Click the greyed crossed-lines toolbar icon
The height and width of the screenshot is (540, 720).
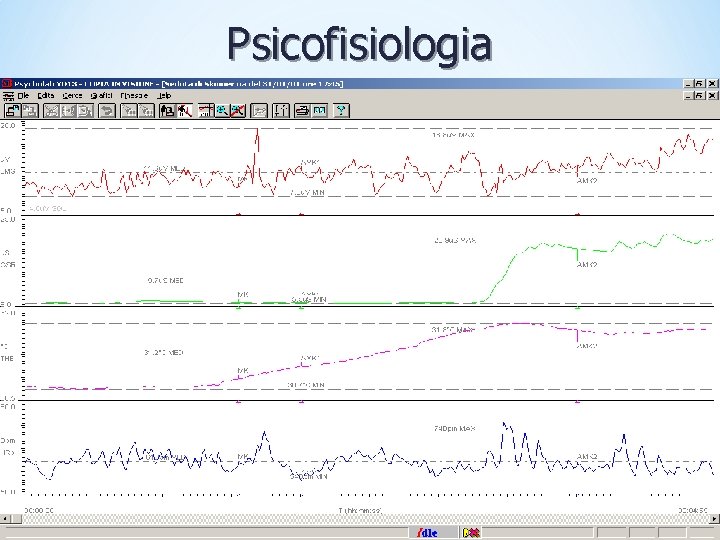pyautogui.click(x=51, y=111)
